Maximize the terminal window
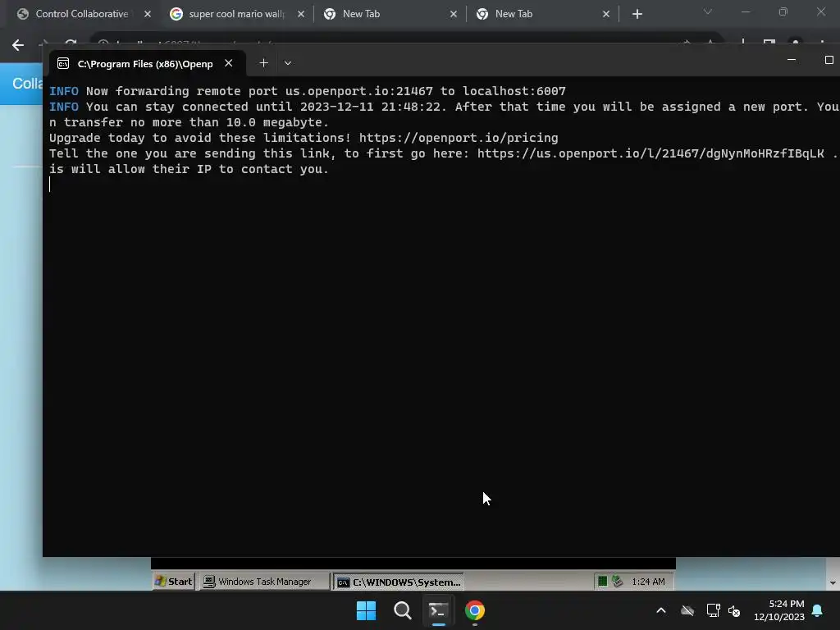840x630 pixels. pos(829,60)
